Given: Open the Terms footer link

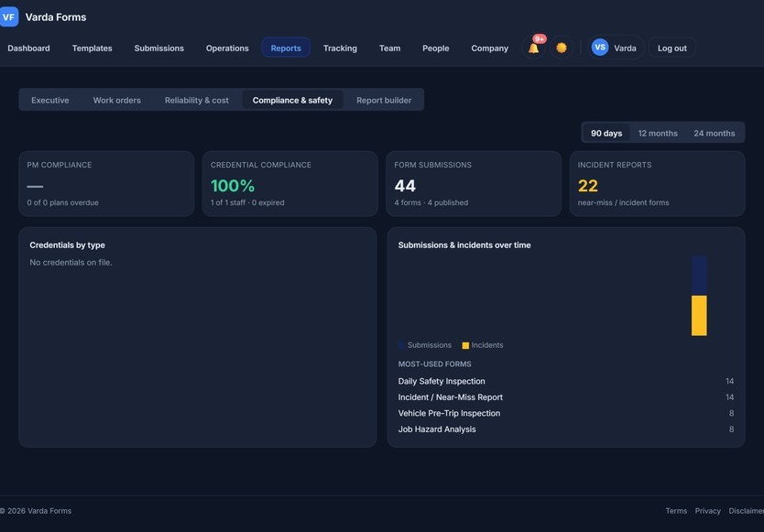Looking at the screenshot, I should pyautogui.click(x=676, y=511).
